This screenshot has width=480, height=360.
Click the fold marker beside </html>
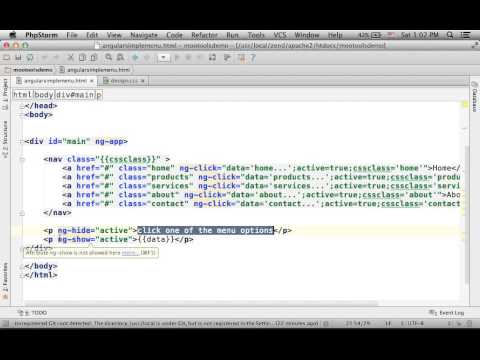[x=22, y=275]
